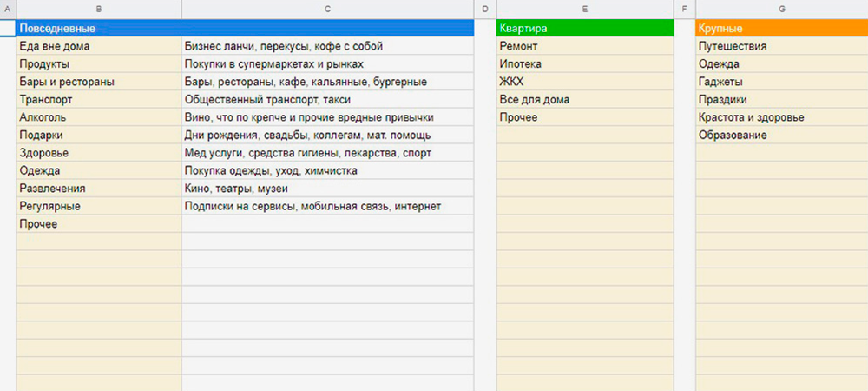This screenshot has width=868, height=391.
Task: Select column E header
Action: [585, 9]
